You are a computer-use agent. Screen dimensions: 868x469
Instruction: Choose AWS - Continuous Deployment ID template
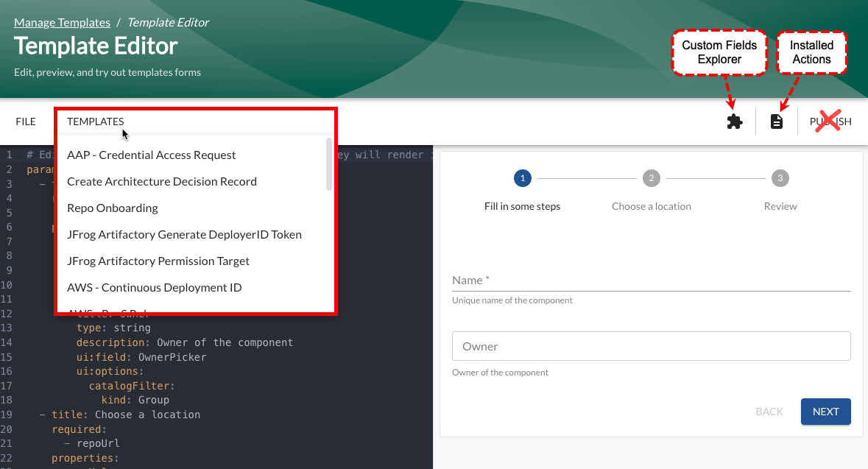[155, 287]
